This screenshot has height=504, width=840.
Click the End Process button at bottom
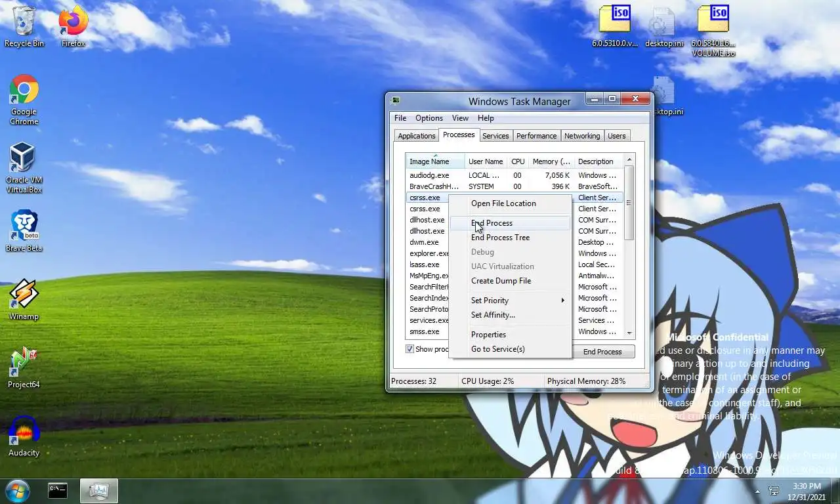pyautogui.click(x=602, y=352)
